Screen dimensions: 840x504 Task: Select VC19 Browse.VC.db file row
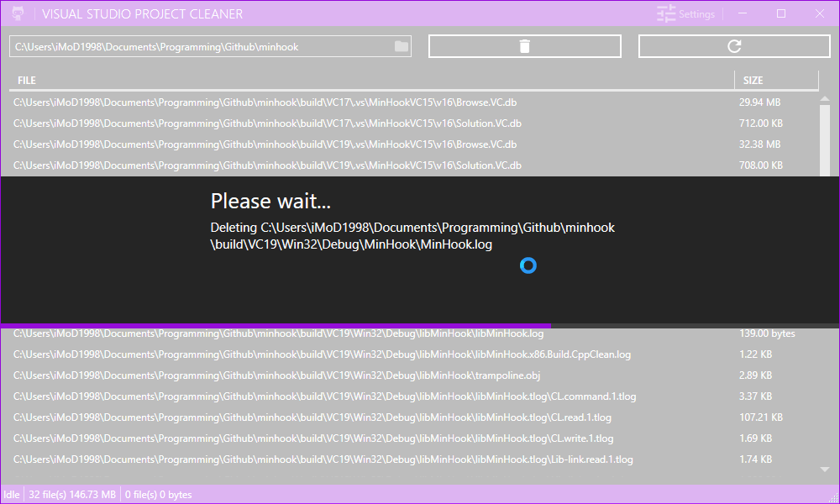[x=414, y=144]
